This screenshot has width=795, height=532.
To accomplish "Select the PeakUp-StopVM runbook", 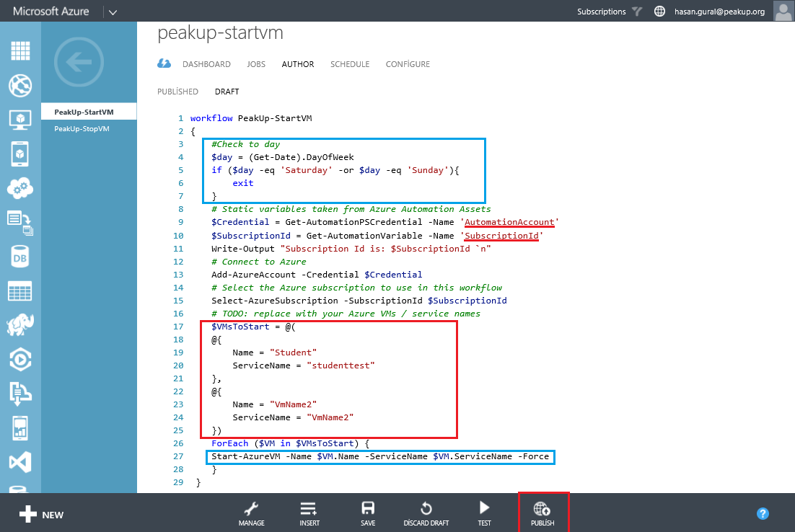I will click(82, 129).
